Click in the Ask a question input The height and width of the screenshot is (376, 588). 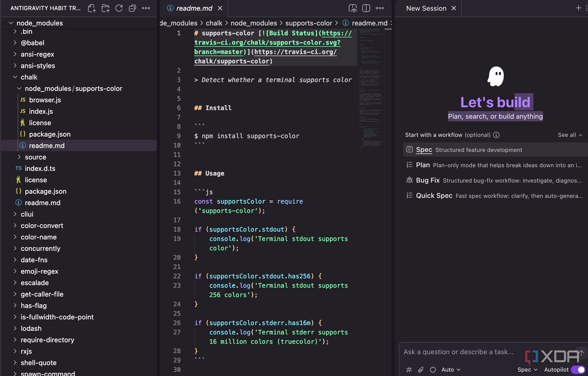(x=459, y=352)
